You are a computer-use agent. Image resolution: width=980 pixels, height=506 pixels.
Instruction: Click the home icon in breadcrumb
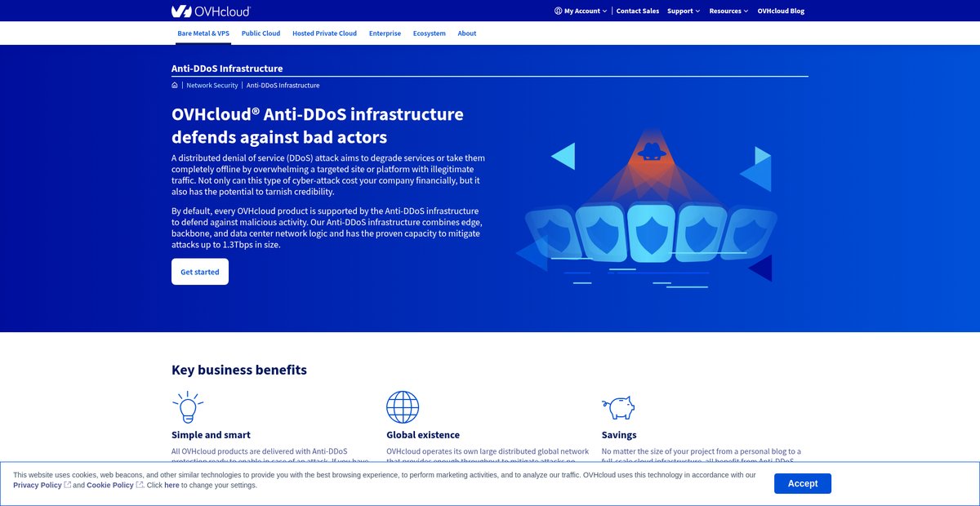(175, 85)
